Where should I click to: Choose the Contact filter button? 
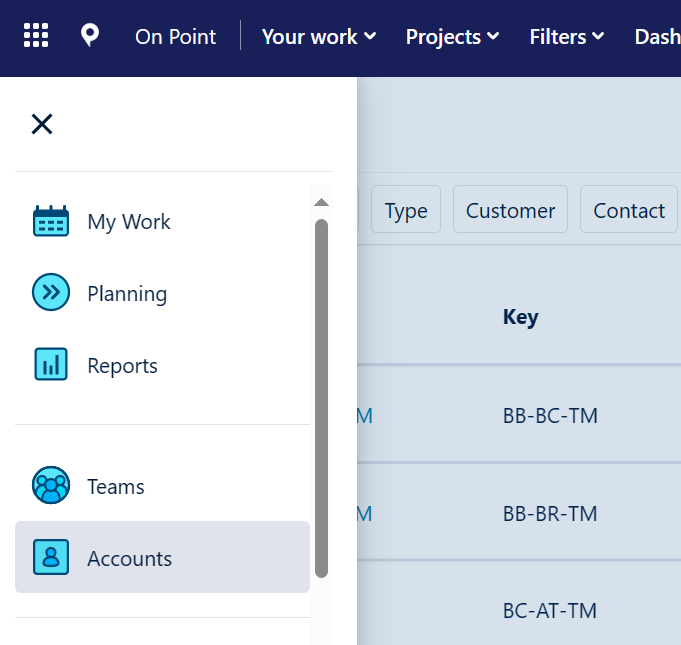(x=629, y=211)
